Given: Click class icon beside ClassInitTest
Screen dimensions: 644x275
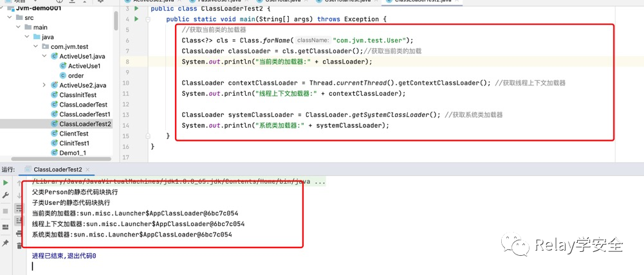Looking at the screenshot, I should 54,95.
